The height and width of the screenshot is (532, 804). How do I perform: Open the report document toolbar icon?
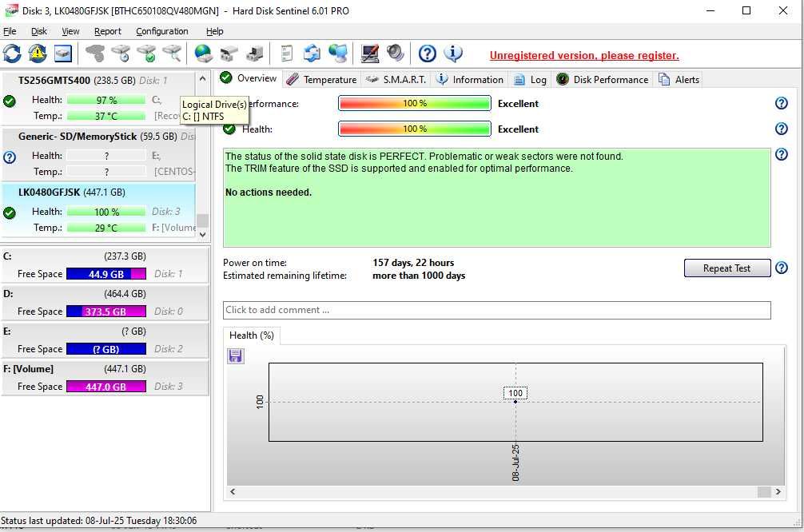287,54
